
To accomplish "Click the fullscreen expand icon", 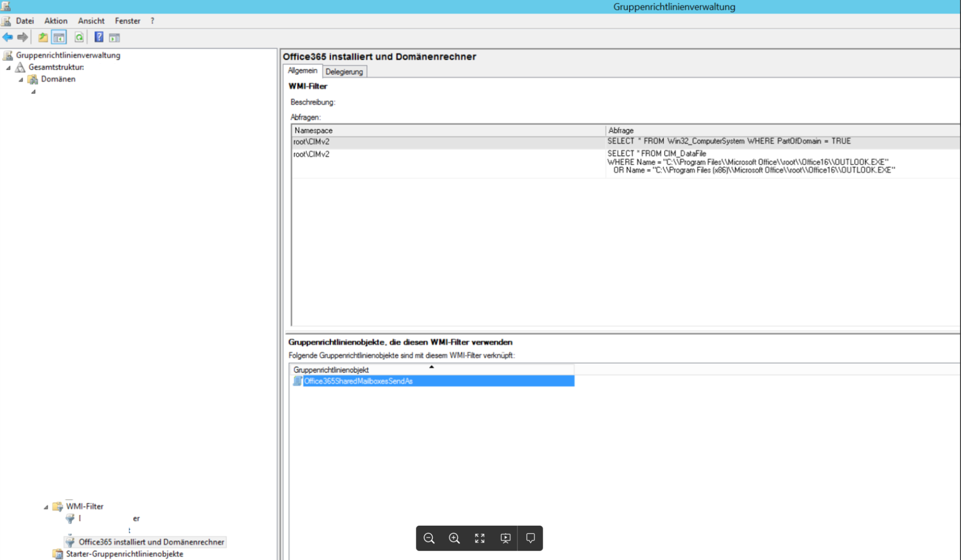I will click(479, 538).
